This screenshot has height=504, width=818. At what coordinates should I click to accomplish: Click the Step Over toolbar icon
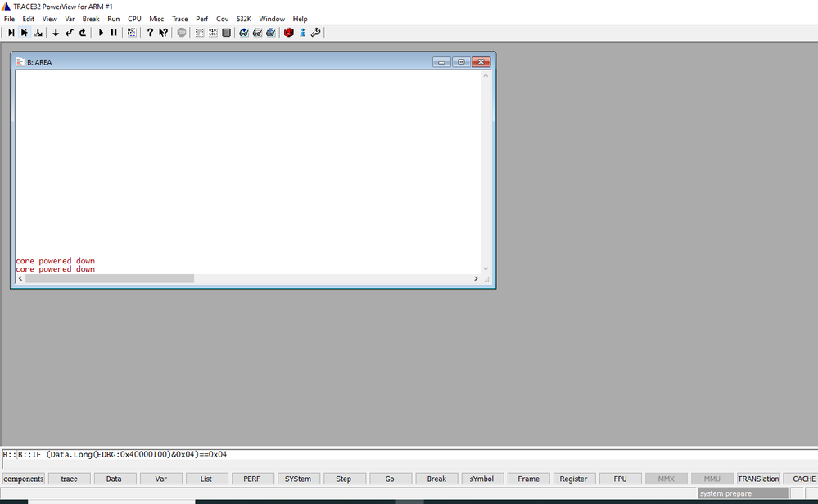24,32
